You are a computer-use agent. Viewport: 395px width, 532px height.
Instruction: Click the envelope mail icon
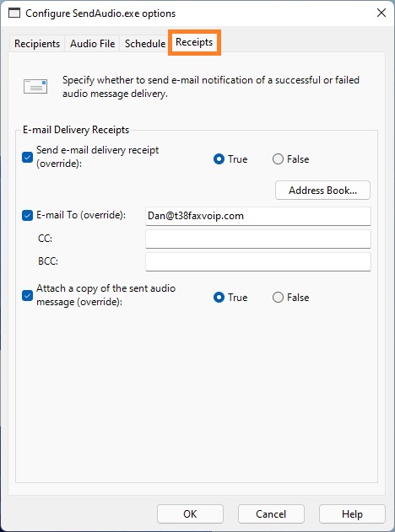[35, 87]
